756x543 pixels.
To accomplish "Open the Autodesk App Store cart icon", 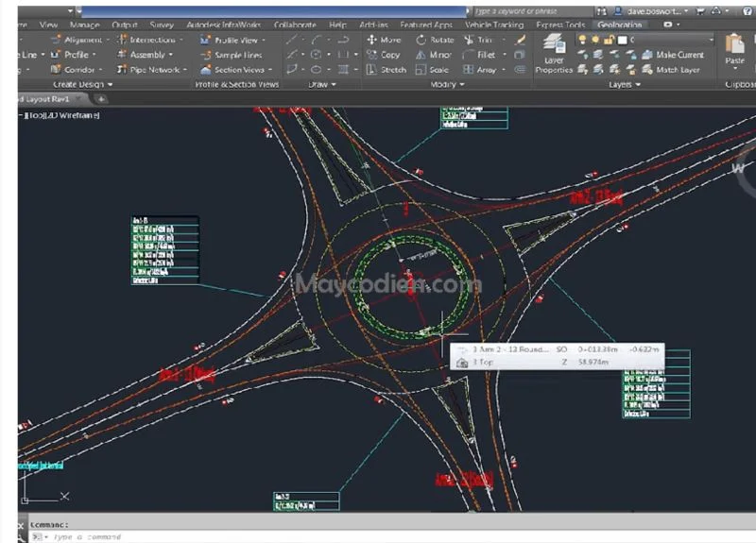I will (700, 10).
